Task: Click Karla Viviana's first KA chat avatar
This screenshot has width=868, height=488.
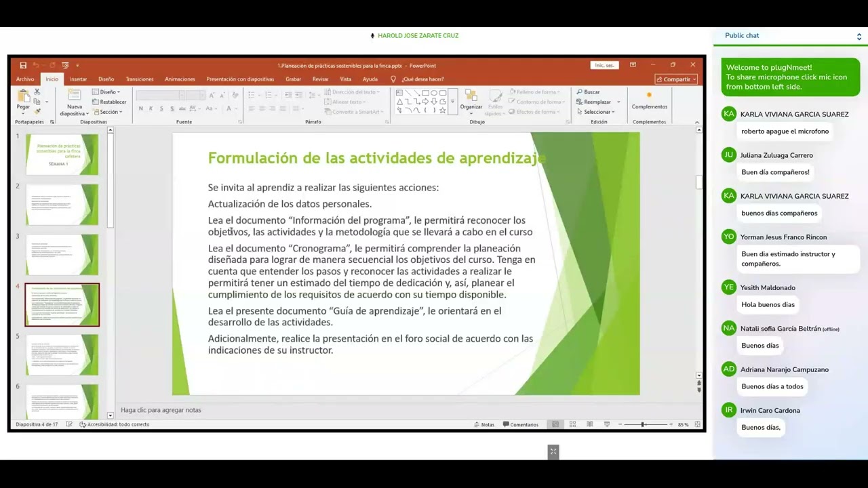Action: (x=729, y=114)
